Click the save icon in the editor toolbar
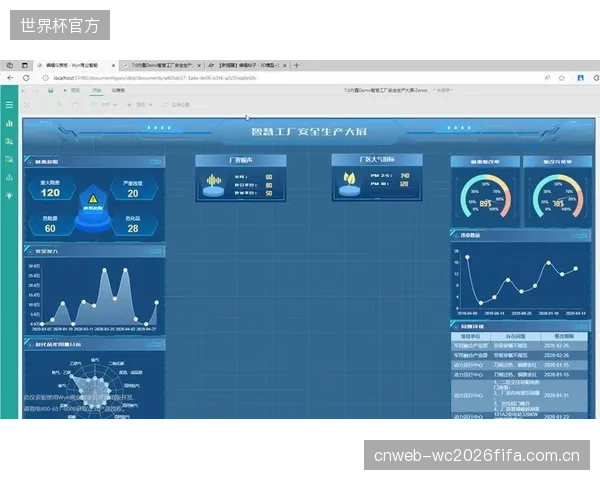This screenshot has width=600, height=480. pos(51,91)
